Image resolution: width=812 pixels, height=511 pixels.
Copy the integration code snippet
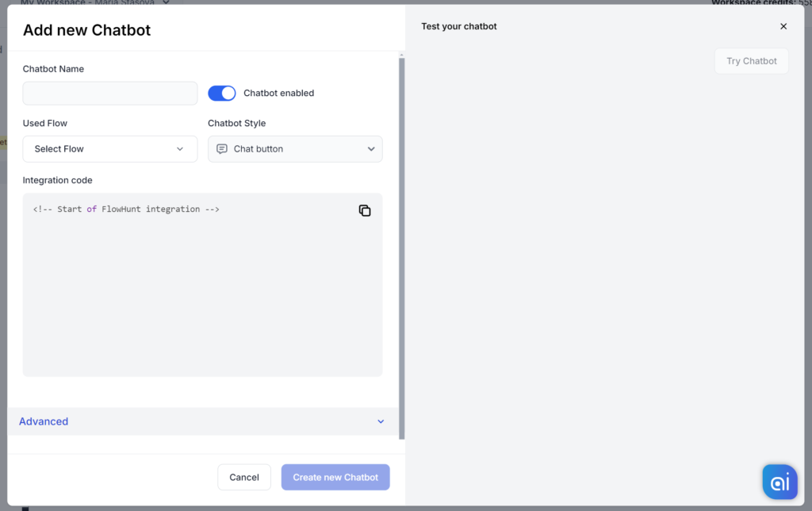click(x=365, y=210)
